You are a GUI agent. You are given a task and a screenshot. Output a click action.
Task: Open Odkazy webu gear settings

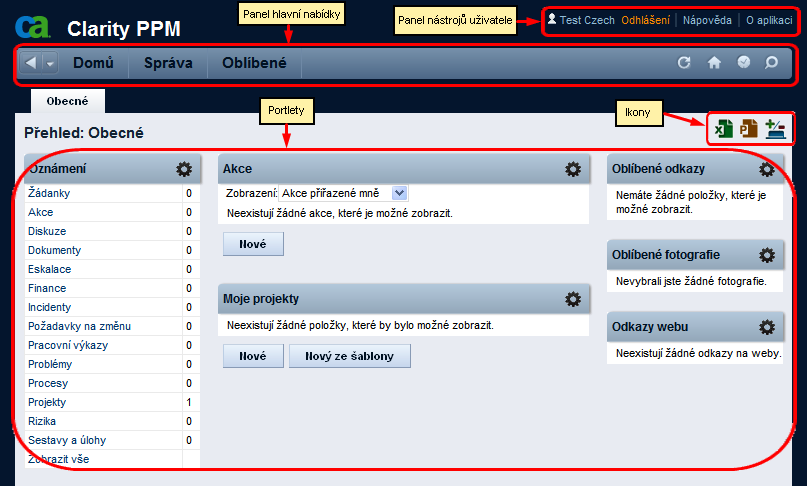(x=767, y=327)
